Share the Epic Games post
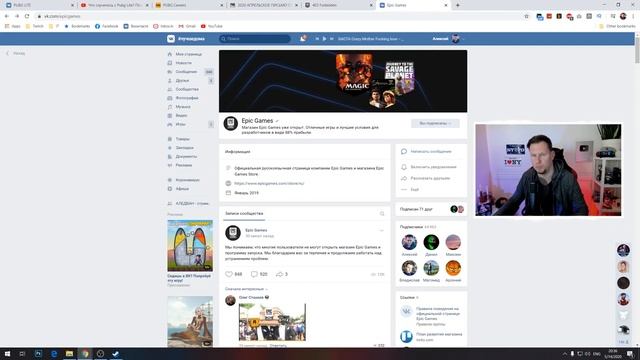Screen dimensions: 640x360 point(282,274)
